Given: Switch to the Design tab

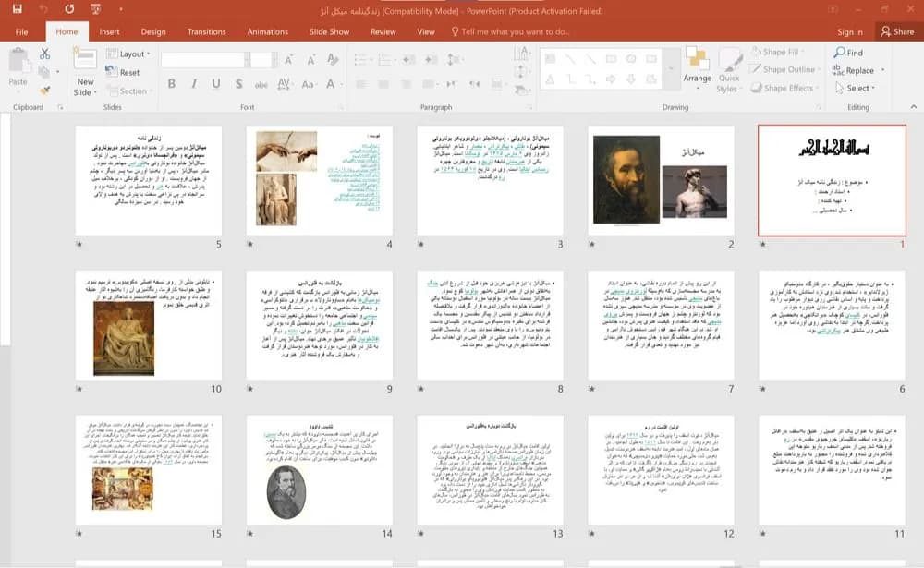Looking at the screenshot, I should (x=153, y=31).
